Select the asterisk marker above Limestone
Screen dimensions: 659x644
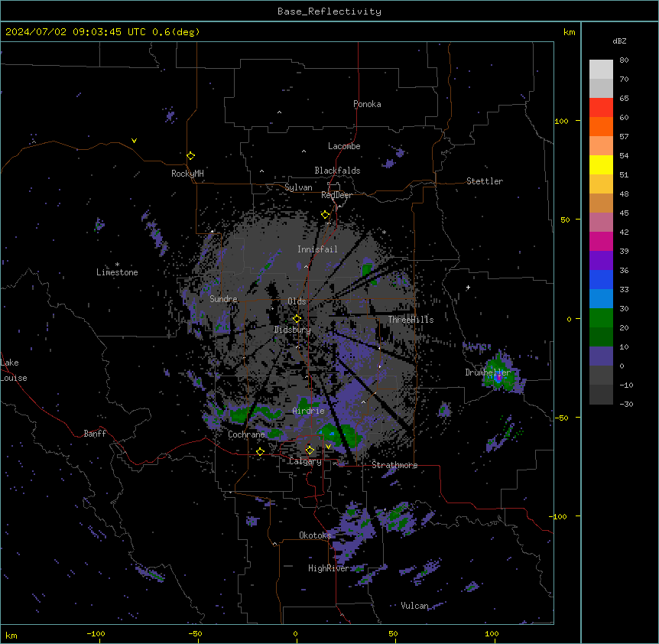[117, 265]
